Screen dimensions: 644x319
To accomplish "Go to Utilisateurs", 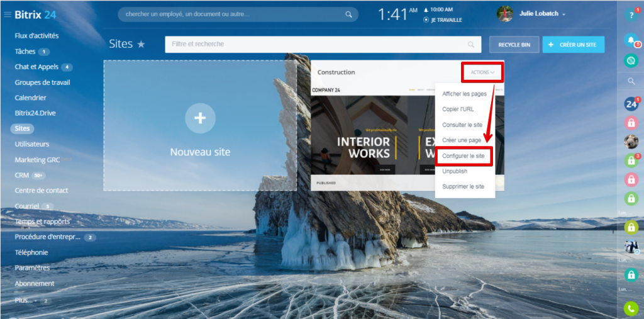I will pyautogui.click(x=32, y=144).
